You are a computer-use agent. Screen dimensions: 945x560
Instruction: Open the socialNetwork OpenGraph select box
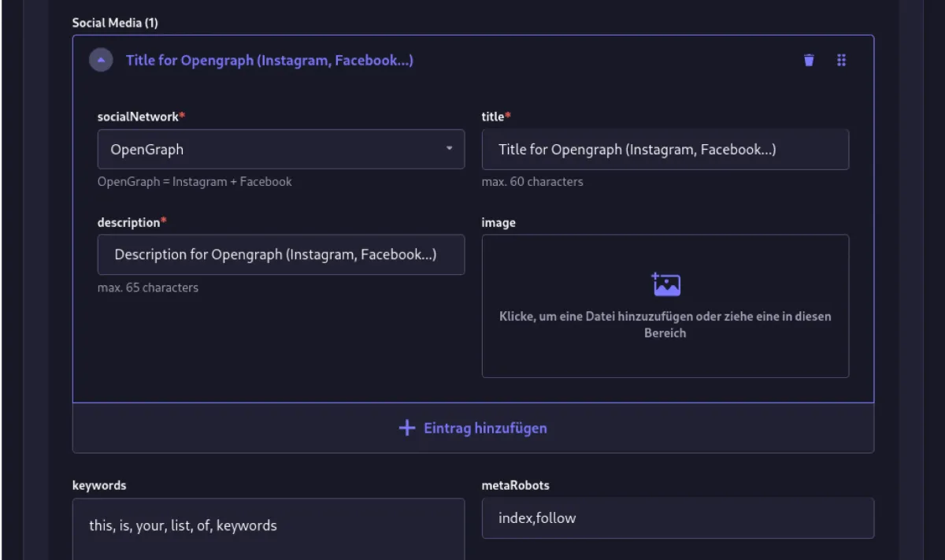[x=280, y=149]
